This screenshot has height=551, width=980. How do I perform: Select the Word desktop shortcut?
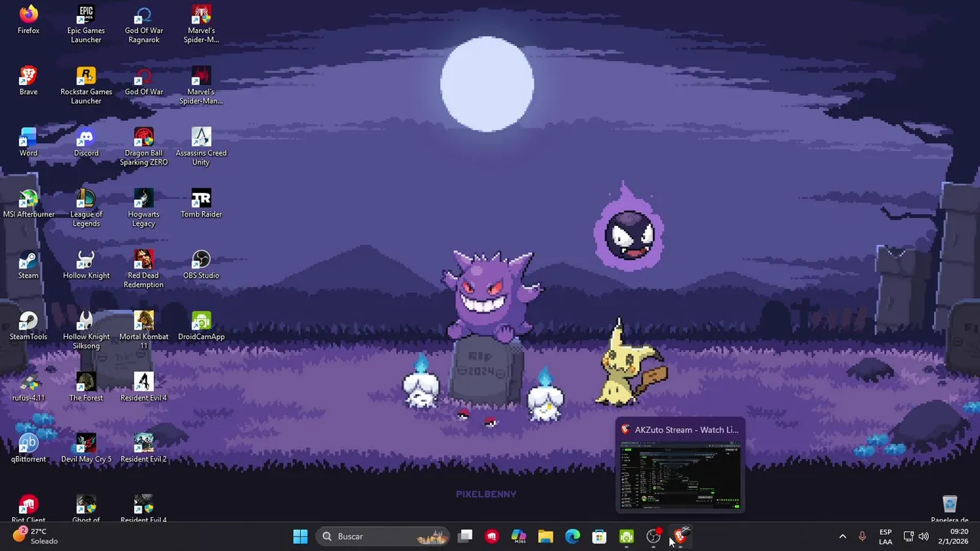click(28, 142)
